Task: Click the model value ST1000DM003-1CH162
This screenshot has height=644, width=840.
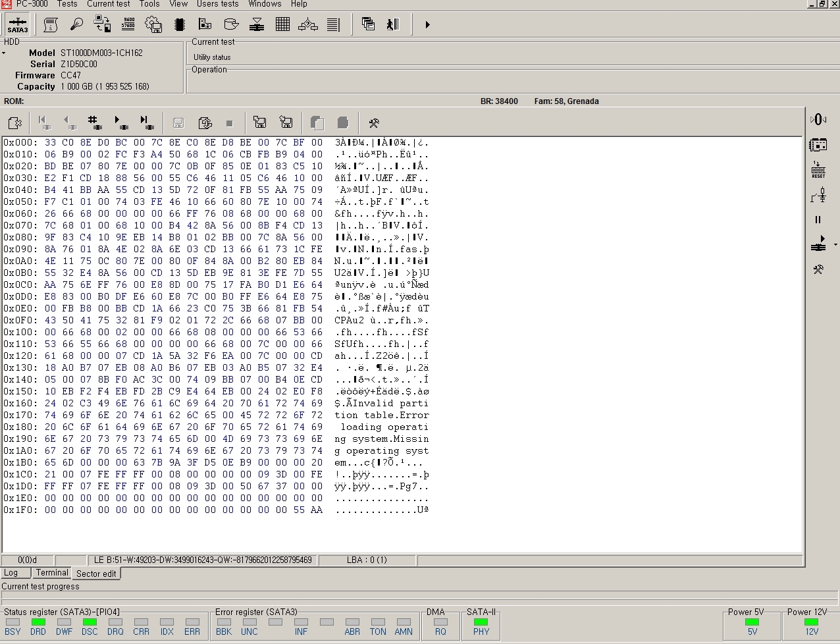Action: (101, 53)
